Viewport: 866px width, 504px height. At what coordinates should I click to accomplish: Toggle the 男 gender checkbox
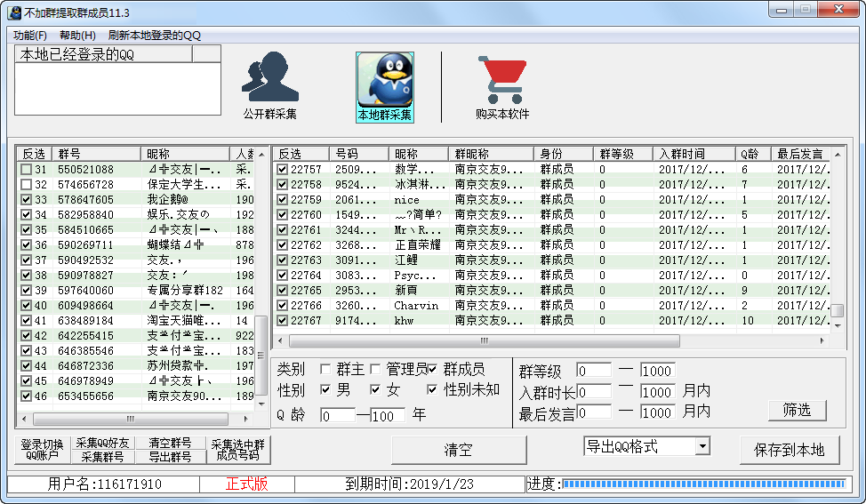(x=325, y=389)
